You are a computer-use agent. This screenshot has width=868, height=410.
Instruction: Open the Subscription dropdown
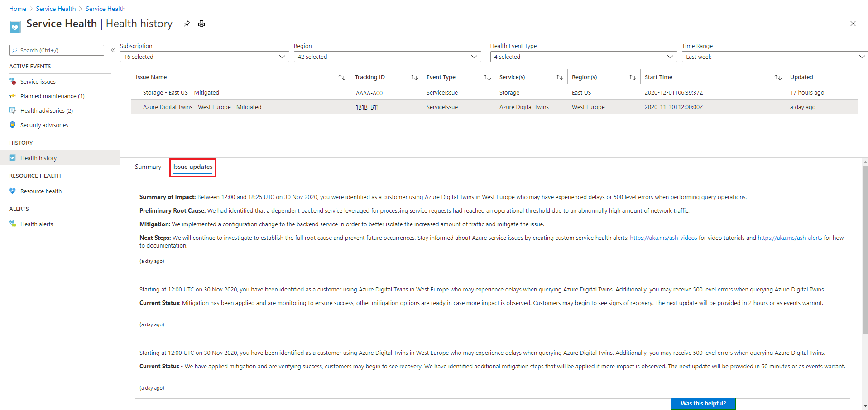click(205, 57)
